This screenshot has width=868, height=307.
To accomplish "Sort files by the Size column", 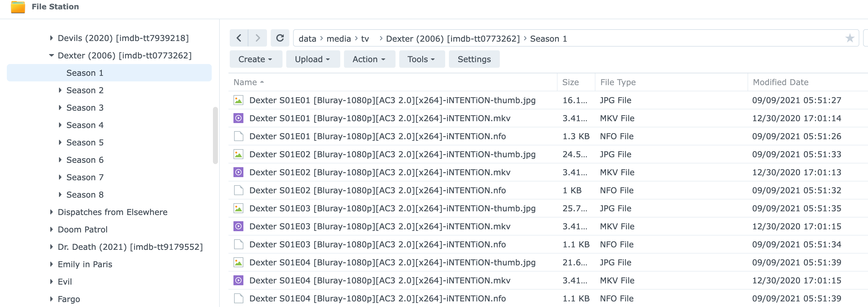I will click(576, 82).
